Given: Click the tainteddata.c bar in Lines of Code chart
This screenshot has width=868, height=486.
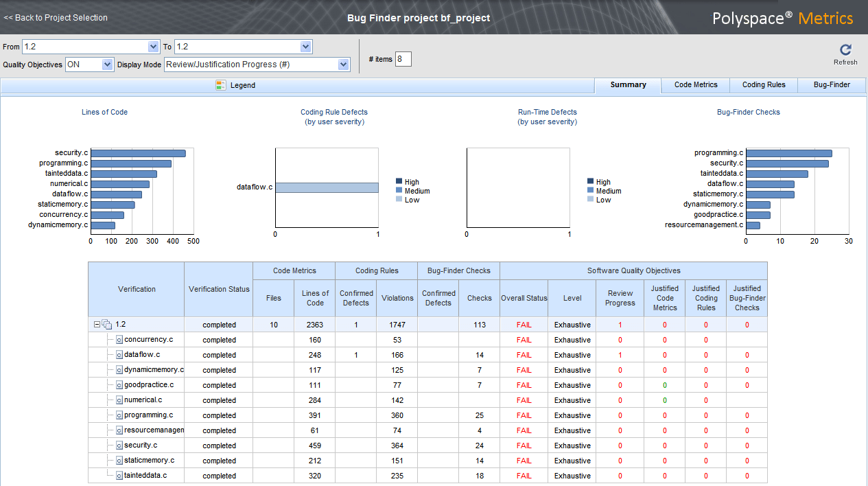Looking at the screenshot, I should pos(124,174).
